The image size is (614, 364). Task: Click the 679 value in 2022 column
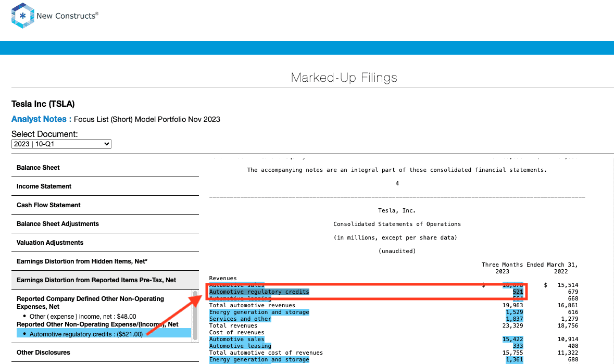tap(573, 292)
